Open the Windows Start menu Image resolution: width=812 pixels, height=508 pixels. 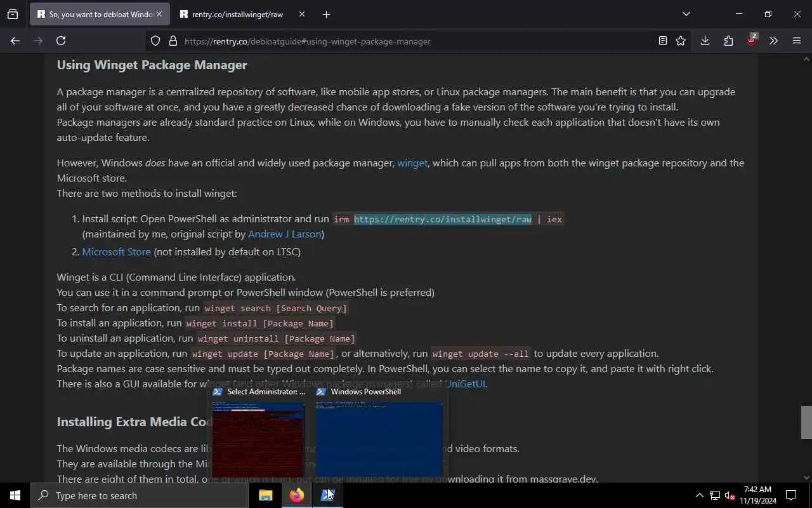click(15, 495)
